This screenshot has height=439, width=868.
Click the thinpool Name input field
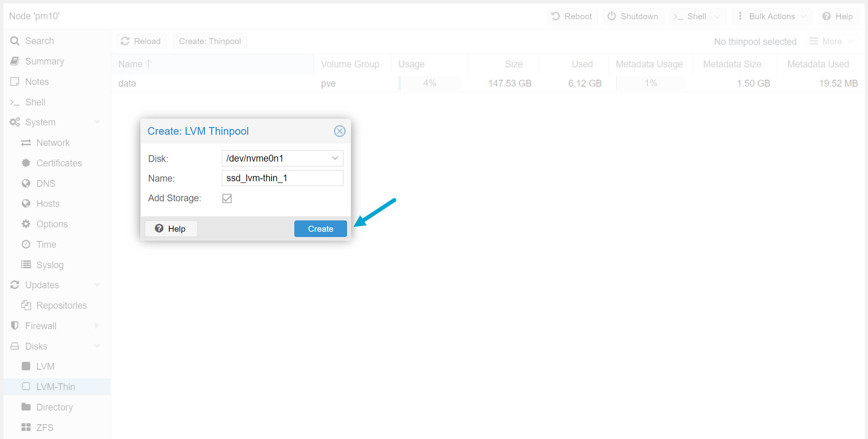coord(282,178)
